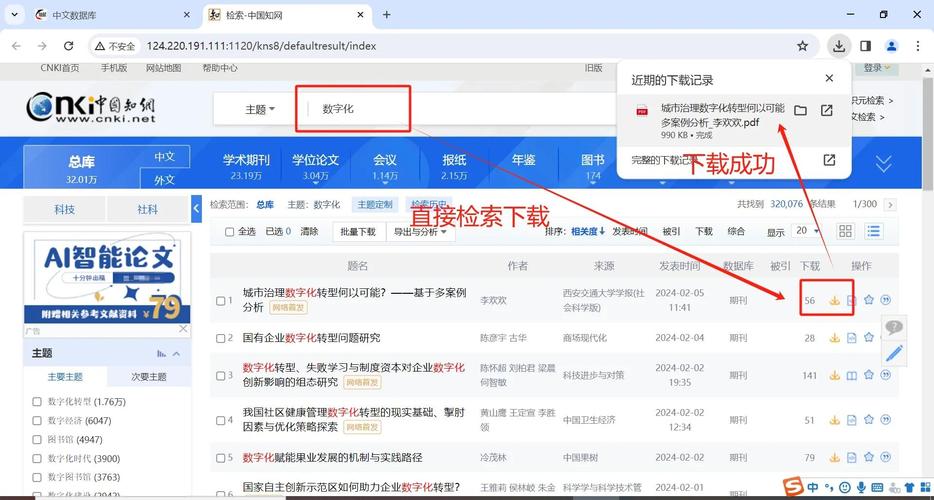Favorite the article by 李欢欢
This screenshot has height=500, width=934.
click(868, 300)
